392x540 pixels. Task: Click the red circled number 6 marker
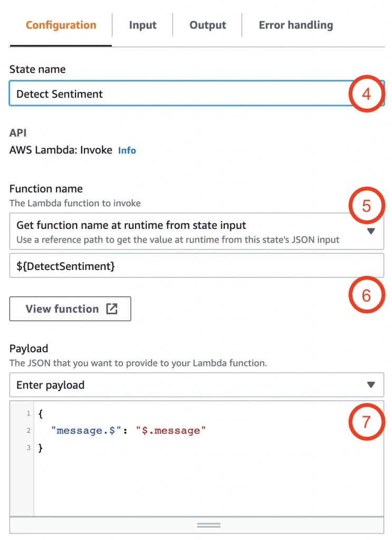point(367,295)
